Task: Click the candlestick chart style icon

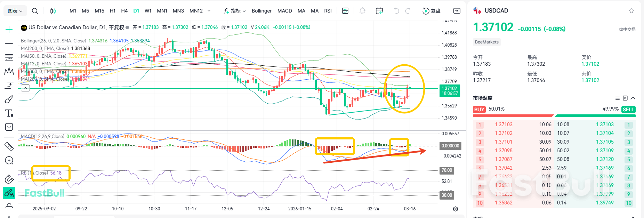Action: tap(53, 11)
